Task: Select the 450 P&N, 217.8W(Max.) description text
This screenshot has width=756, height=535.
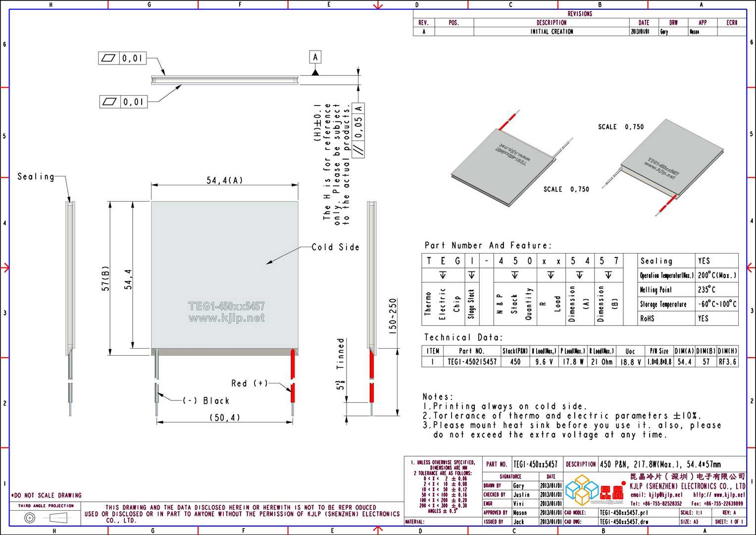Action: click(660, 465)
